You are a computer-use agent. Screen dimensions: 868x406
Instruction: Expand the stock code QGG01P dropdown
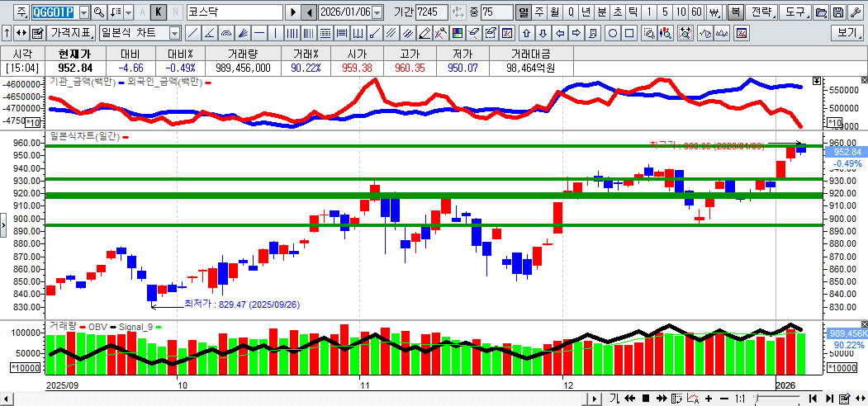pos(83,12)
